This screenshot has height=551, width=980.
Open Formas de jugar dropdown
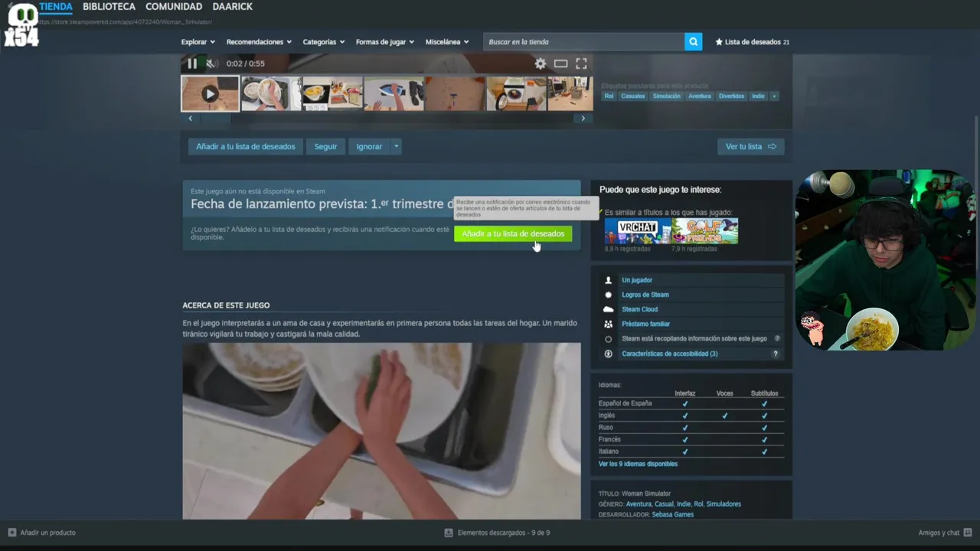[385, 42]
